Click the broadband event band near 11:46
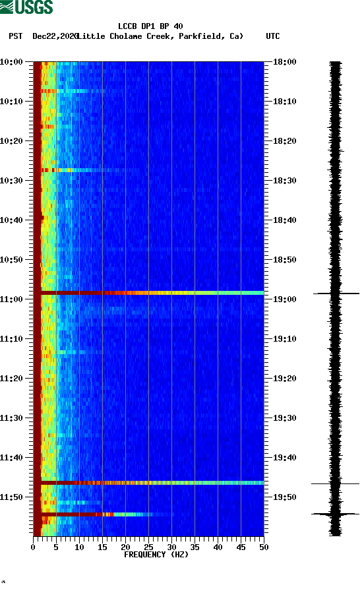The image size is (364, 589). 149,483
